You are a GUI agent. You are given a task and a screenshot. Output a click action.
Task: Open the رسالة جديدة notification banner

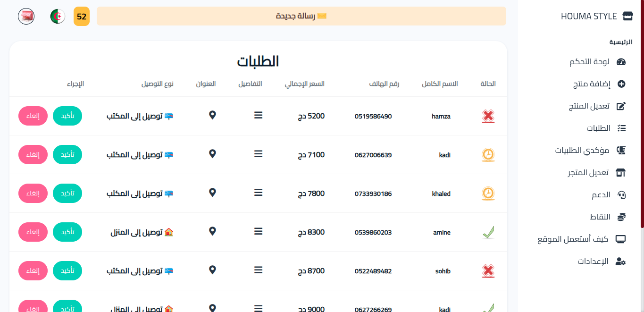[301, 16]
